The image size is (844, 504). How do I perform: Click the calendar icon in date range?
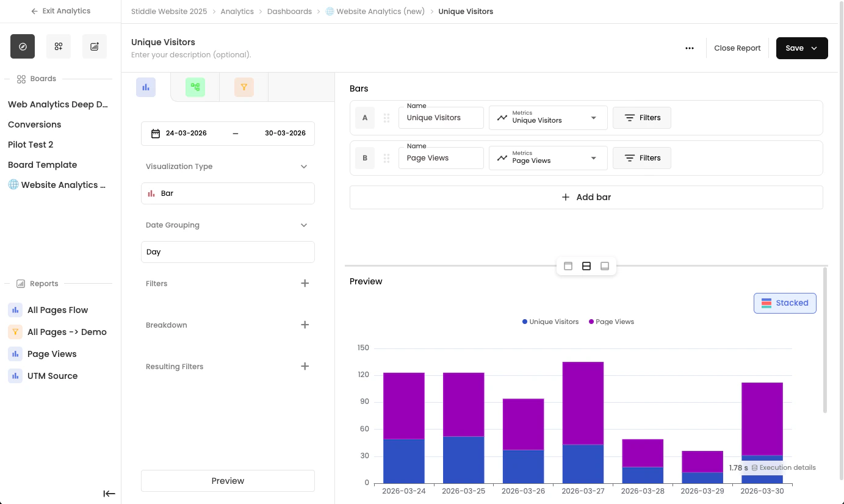[x=156, y=133]
